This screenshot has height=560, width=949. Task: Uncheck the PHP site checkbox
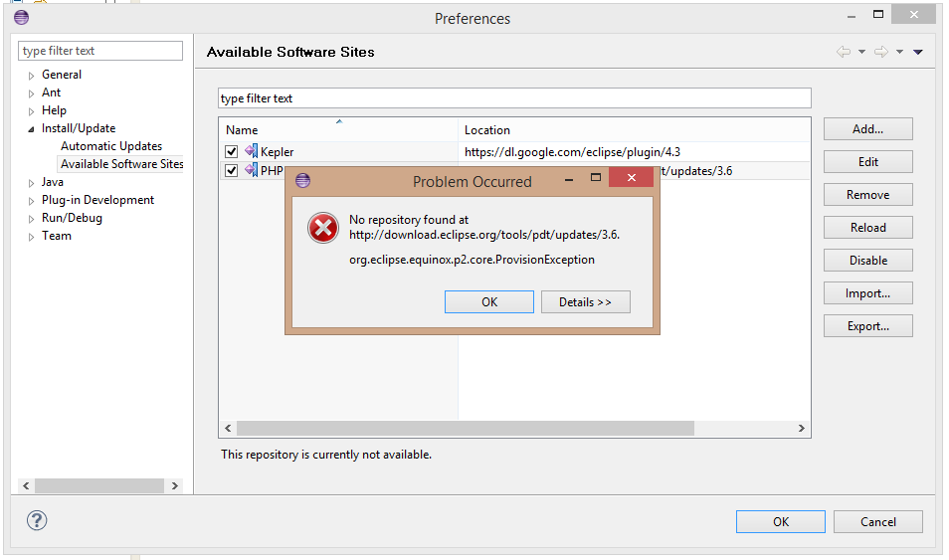click(x=231, y=170)
